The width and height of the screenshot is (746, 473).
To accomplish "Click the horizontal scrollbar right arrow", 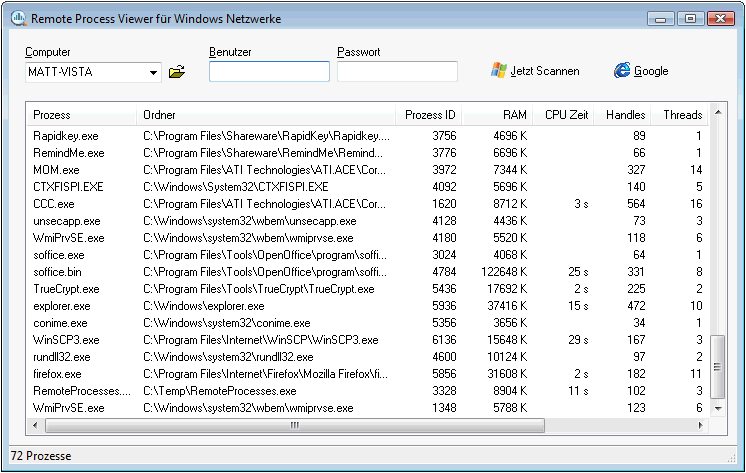I will [700, 425].
